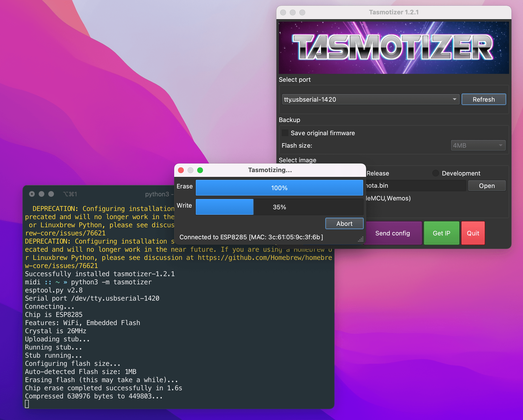Click 'Uploading stub...' terminal line
Viewport: 523px width, 420px height.
pyautogui.click(x=57, y=339)
